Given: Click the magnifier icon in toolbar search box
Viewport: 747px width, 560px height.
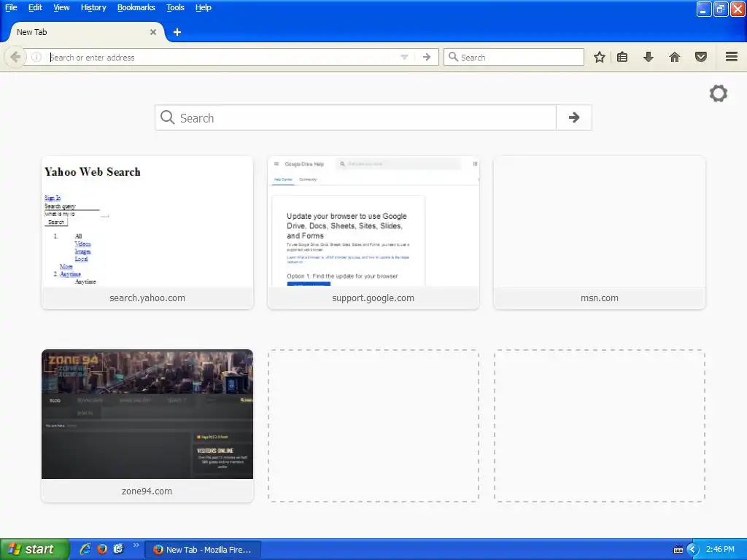Looking at the screenshot, I should point(453,57).
